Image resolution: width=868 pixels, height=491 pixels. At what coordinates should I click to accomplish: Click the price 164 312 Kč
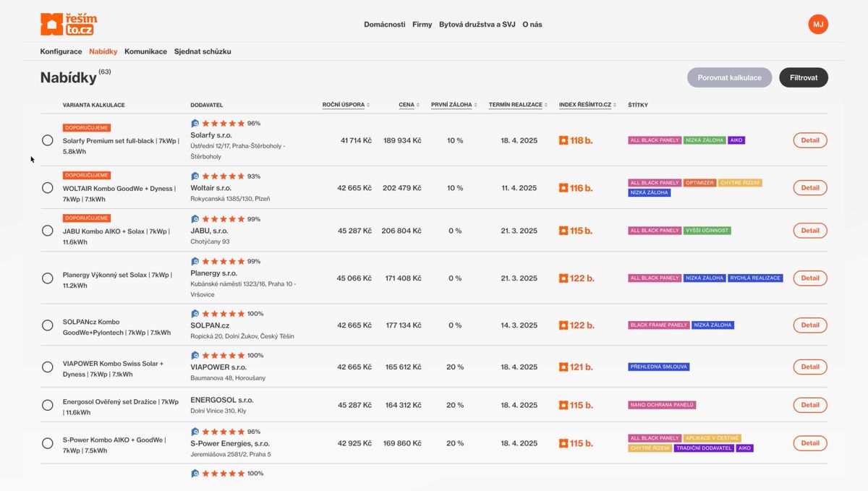pyautogui.click(x=403, y=405)
